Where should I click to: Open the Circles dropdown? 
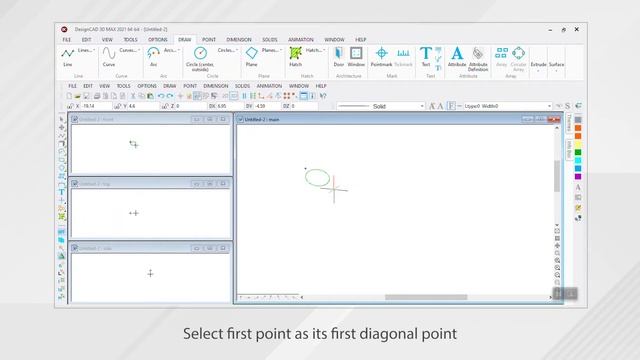pyautogui.click(x=228, y=50)
